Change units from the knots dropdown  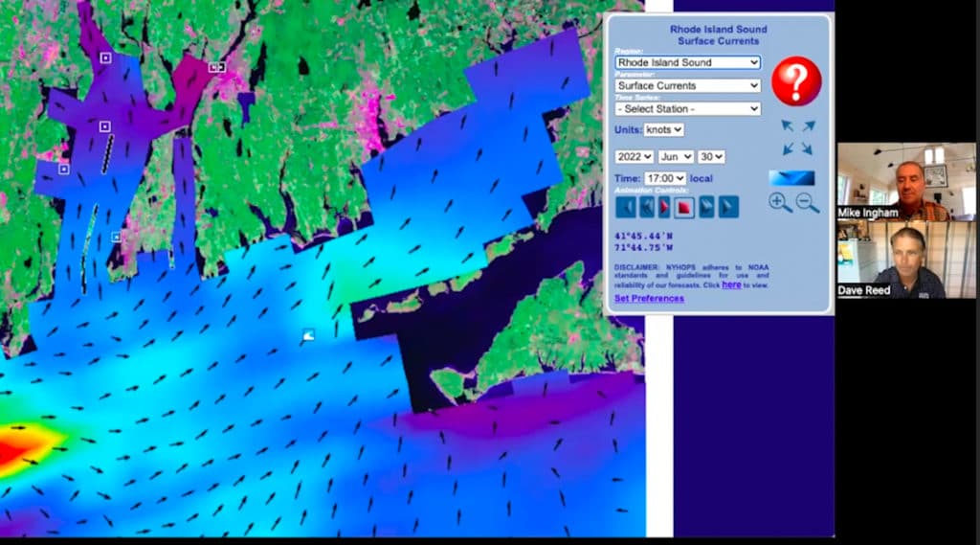coord(664,129)
